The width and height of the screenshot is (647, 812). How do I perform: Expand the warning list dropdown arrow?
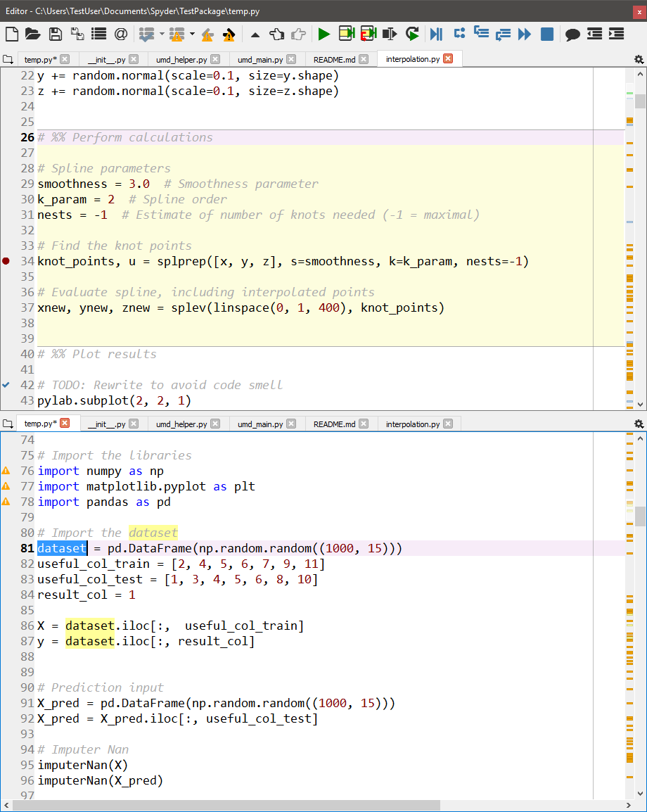pos(192,34)
